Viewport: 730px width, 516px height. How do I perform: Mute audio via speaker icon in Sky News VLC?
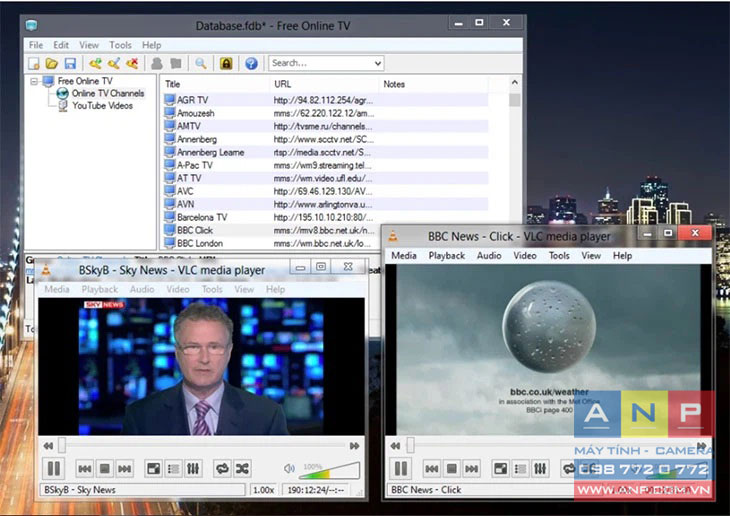289,468
